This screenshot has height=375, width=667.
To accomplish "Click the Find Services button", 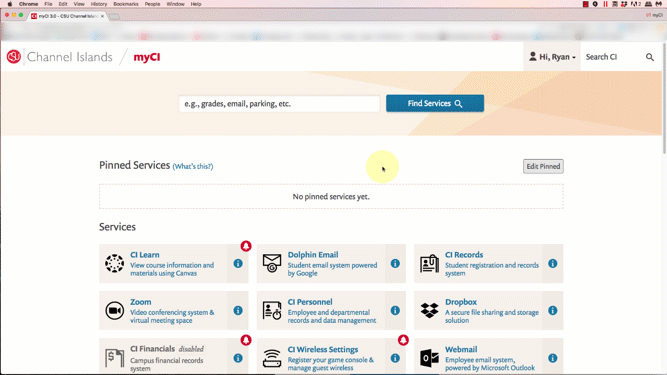I will pos(435,103).
